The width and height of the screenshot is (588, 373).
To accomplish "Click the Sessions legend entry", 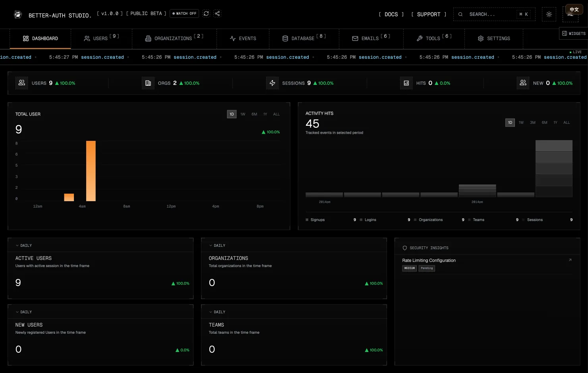I will (x=547, y=220).
